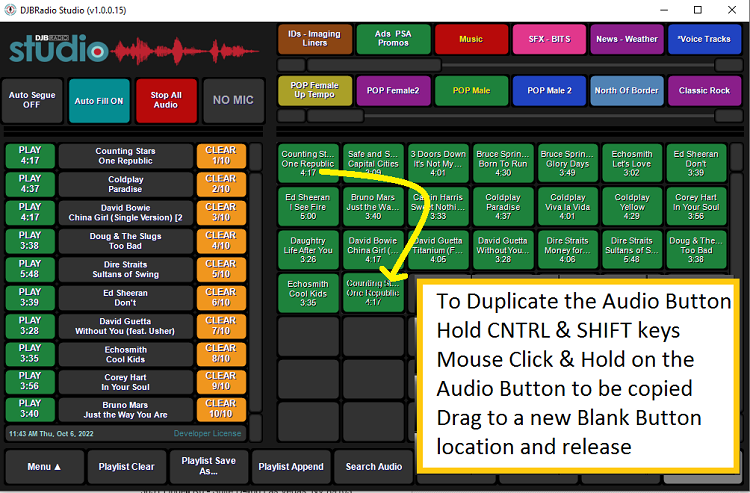
Task: Click Stop All Audio
Action: 166,100
